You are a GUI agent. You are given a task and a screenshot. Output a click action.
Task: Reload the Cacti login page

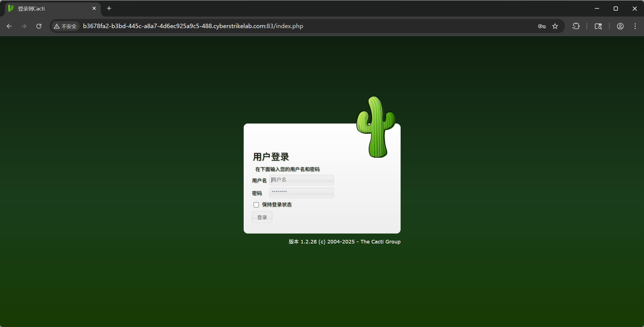(x=39, y=26)
